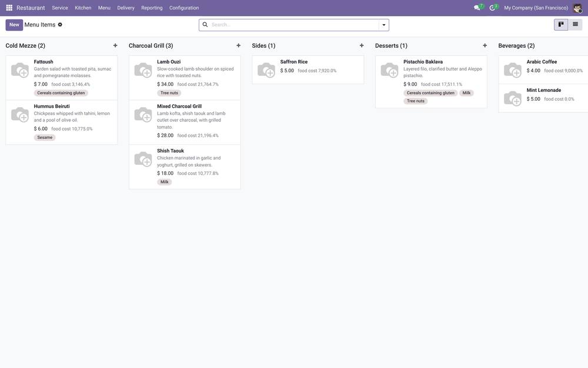
Task: Click Milk tag on Shish Taouk
Action: point(164,182)
